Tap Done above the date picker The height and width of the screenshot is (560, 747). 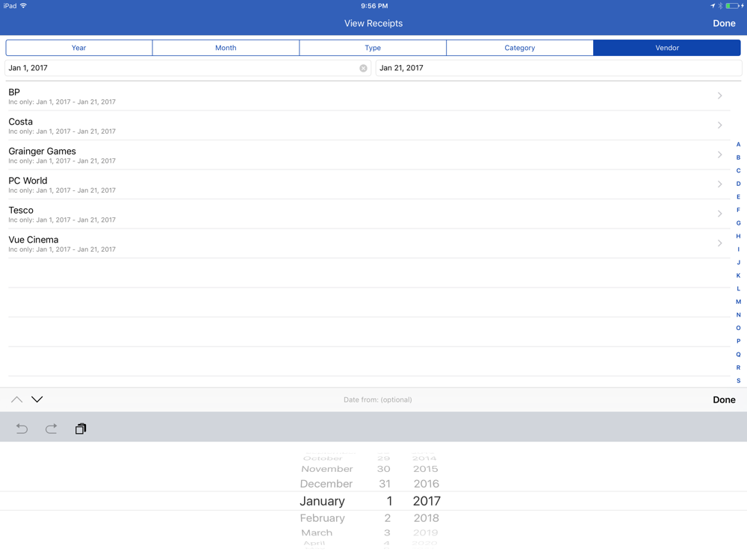coord(724,399)
